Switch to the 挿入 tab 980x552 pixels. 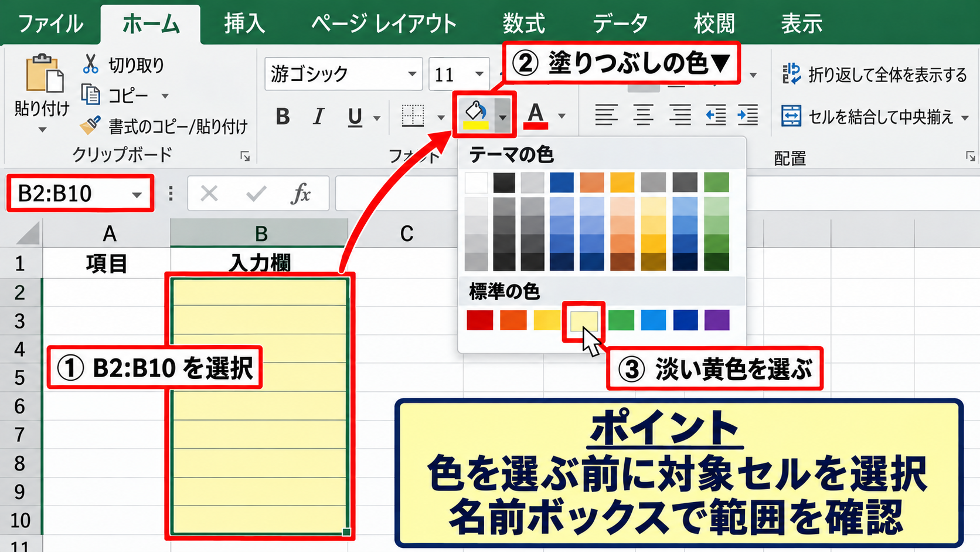click(x=244, y=23)
